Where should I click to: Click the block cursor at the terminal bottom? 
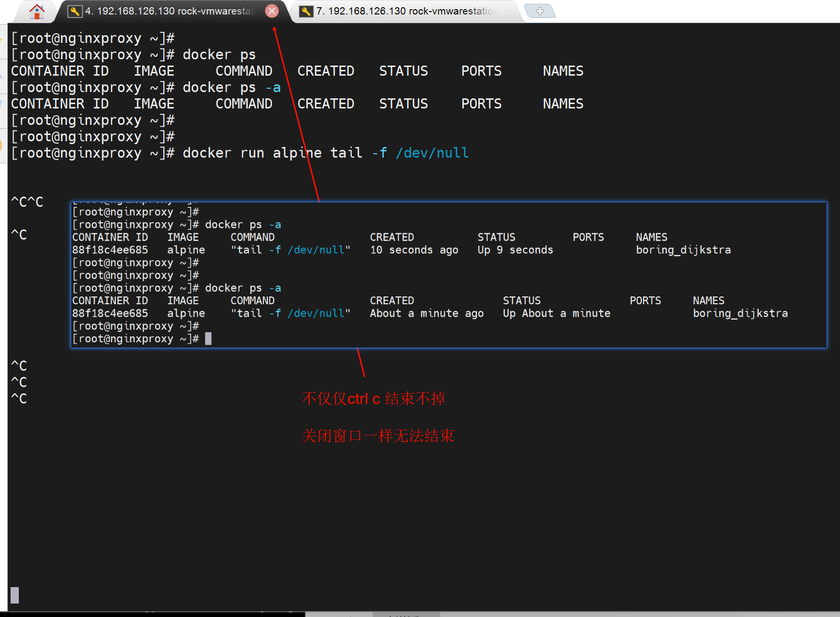(x=15, y=595)
